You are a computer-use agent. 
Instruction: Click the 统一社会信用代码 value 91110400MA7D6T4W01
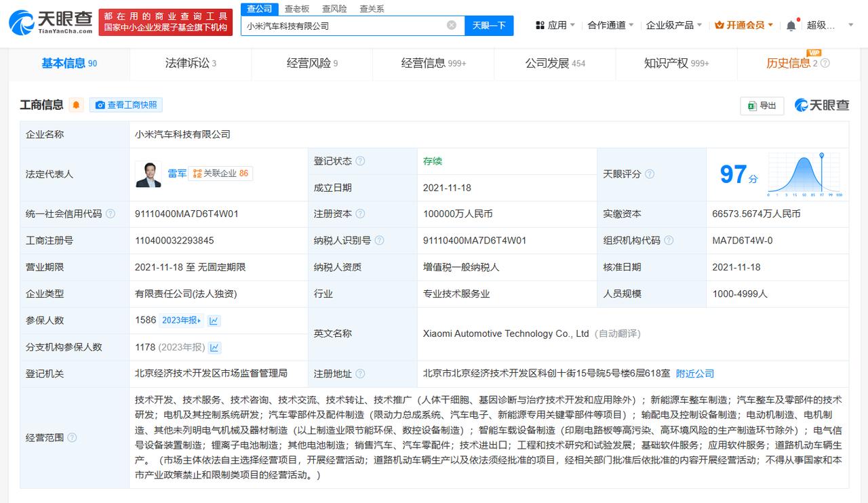(186, 214)
